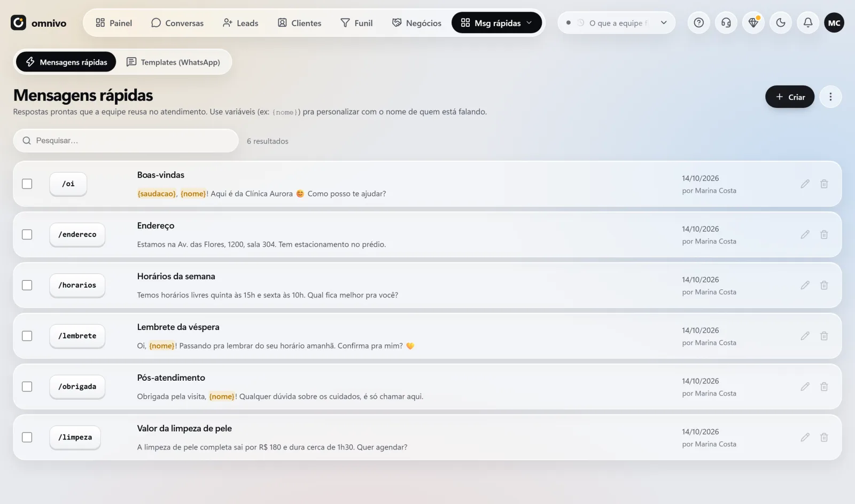Viewport: 855px width, 504px height.
Task: Click the /oi shortcut chip
Action: click(68, 184)
